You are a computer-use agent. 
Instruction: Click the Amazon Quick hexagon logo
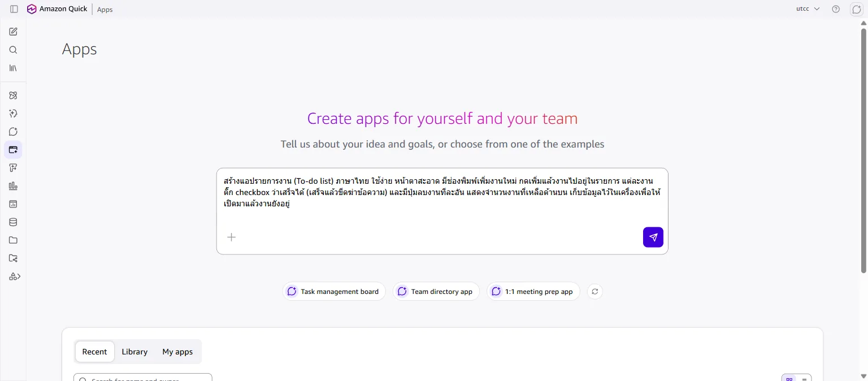pos(32,9)
